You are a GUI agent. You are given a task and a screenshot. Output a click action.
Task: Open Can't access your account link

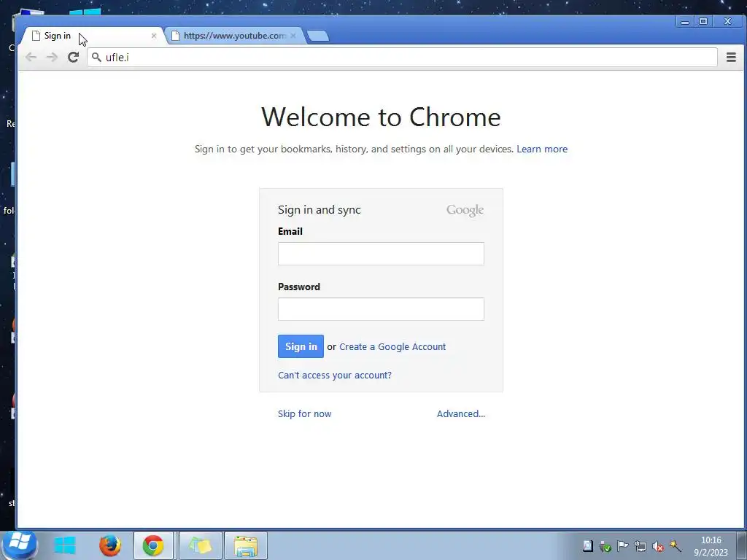click(x=335, y=376)
